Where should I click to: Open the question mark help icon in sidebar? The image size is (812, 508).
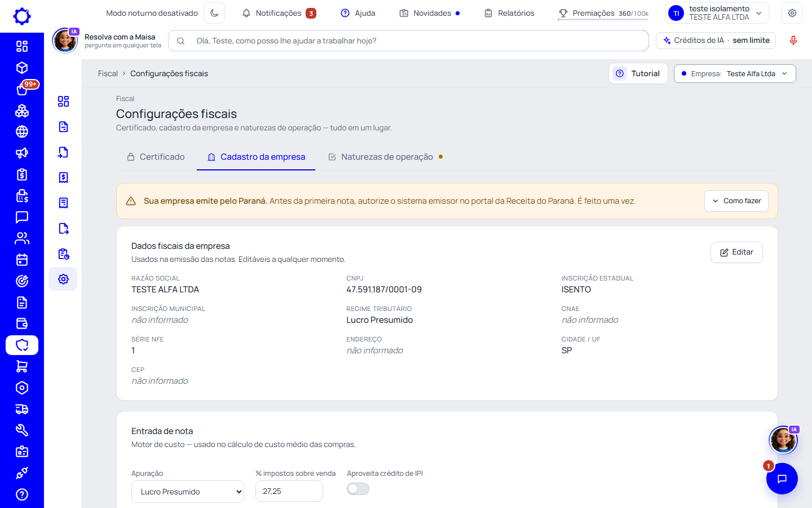22,494
